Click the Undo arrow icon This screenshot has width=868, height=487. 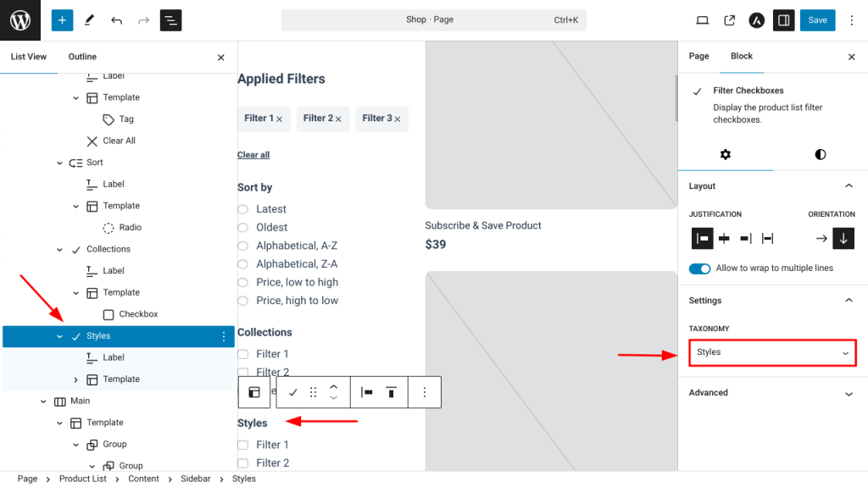(x=116, y=20)
